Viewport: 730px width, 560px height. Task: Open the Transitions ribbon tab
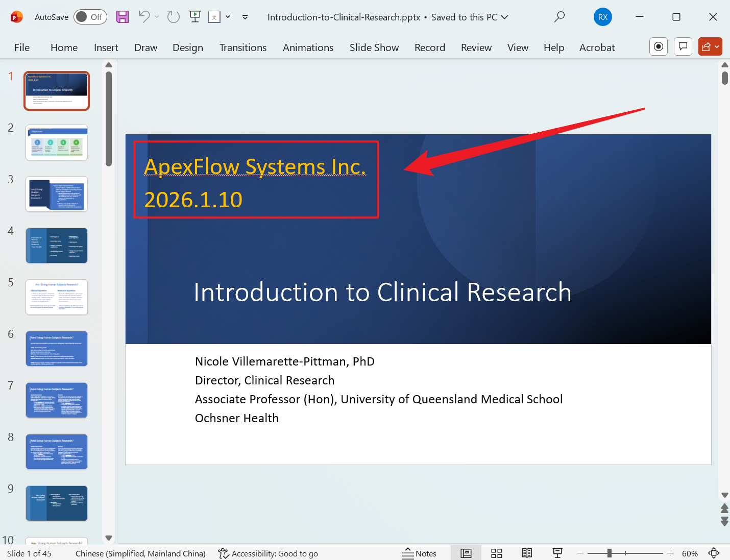[x=243, y=47]
